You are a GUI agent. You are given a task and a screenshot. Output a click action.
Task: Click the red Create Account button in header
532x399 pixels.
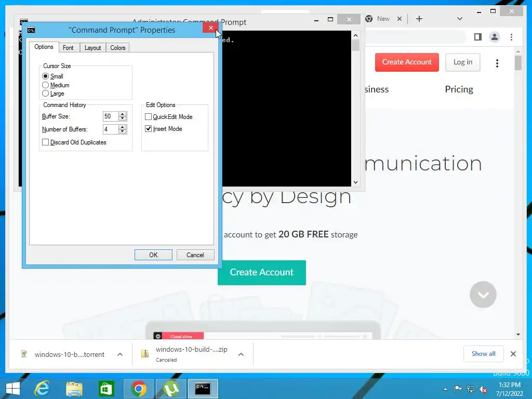407,62
